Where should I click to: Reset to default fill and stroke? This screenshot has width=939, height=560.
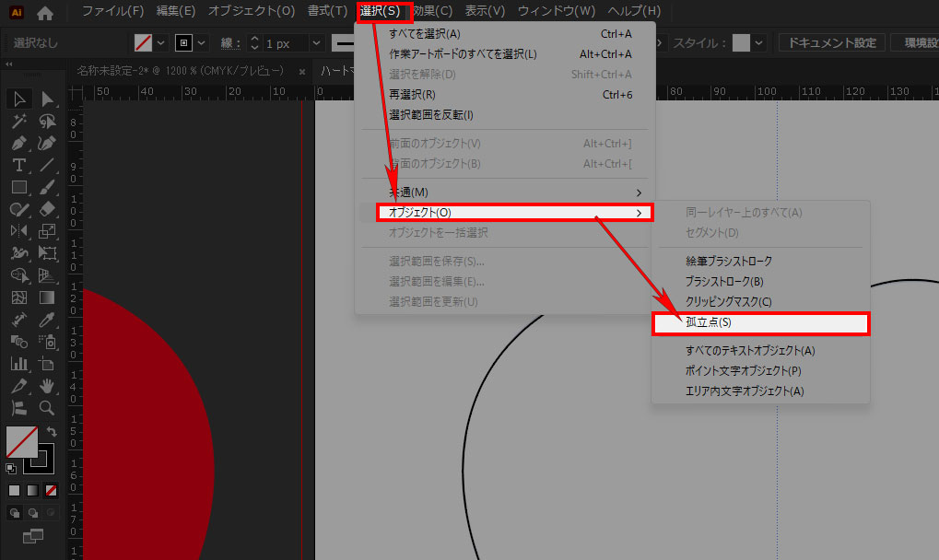[11, 469]
